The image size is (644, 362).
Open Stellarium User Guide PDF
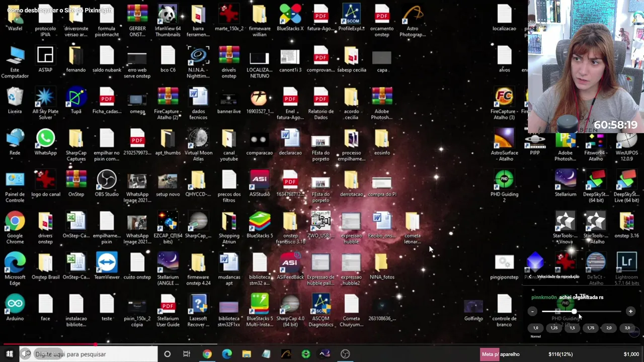point(168,311)
